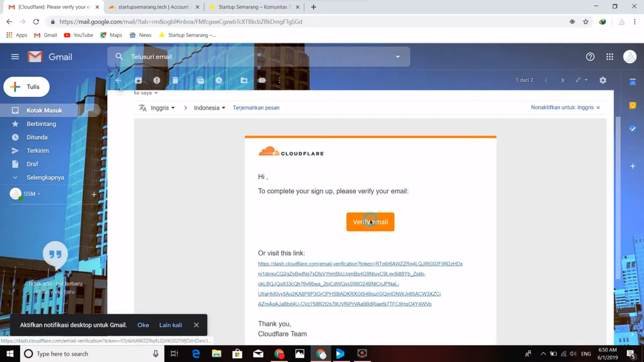The image size is (644, 362).
Task: Open the input tools pencil dropdown
Action: pos(582,80)
